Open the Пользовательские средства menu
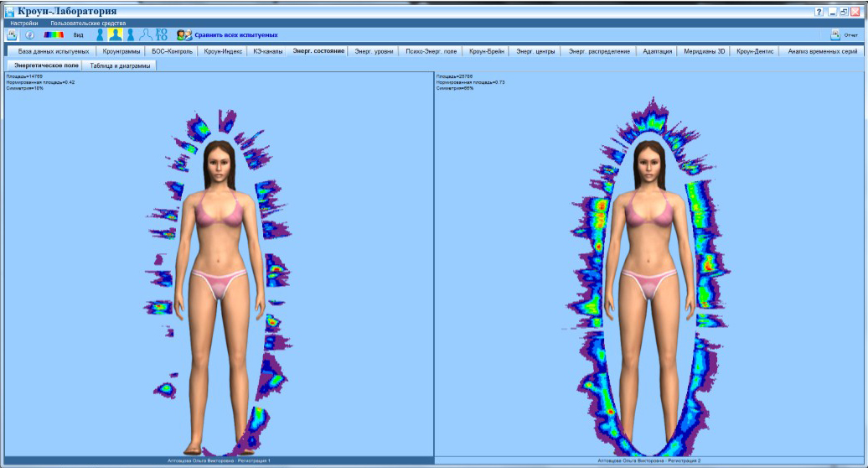This screenshot has height=468, width=868. click(x=88, y=23)
